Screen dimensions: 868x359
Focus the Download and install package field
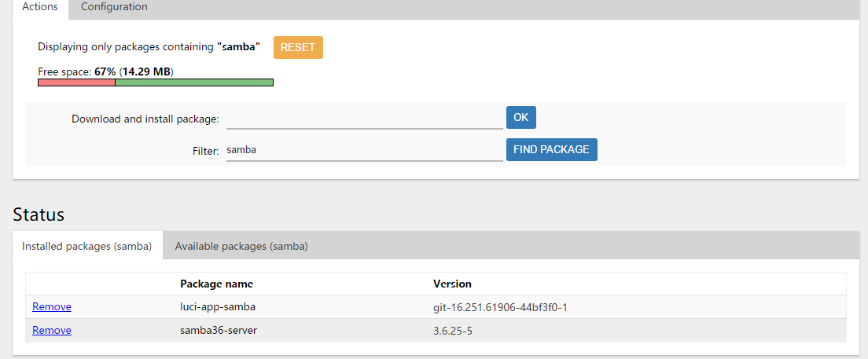coord(364,119)
